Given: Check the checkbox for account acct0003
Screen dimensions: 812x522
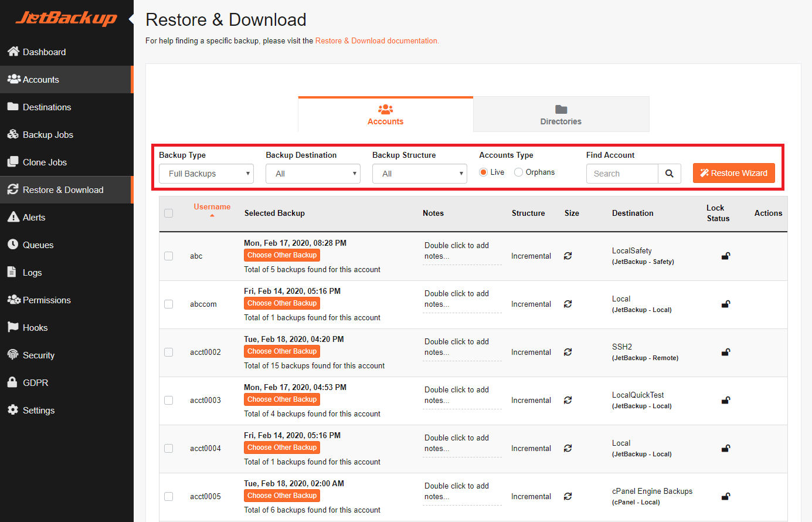Looking at the screenshot, I should [169, 400].
